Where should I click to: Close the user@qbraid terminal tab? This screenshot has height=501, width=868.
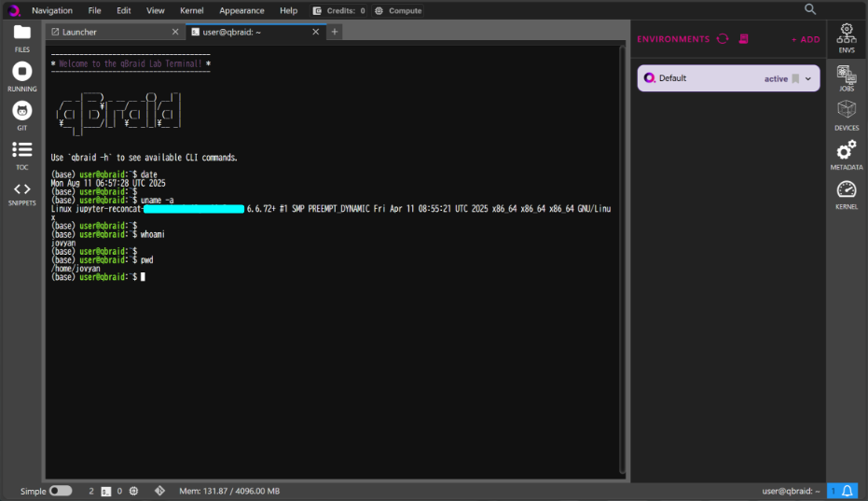315,32
